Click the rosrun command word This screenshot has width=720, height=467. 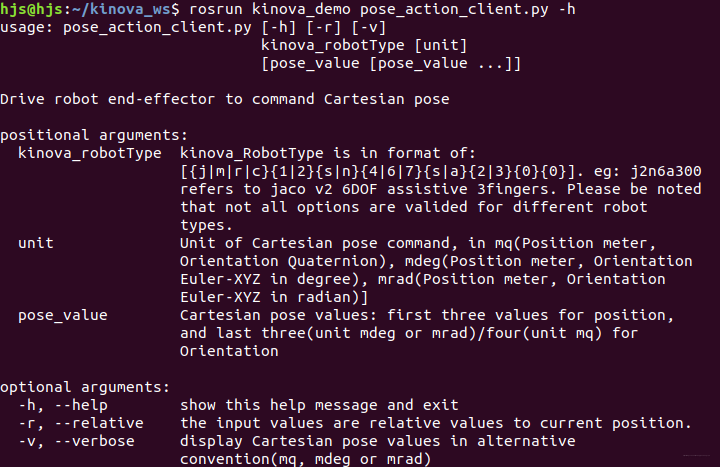click(x=216, y=9)
